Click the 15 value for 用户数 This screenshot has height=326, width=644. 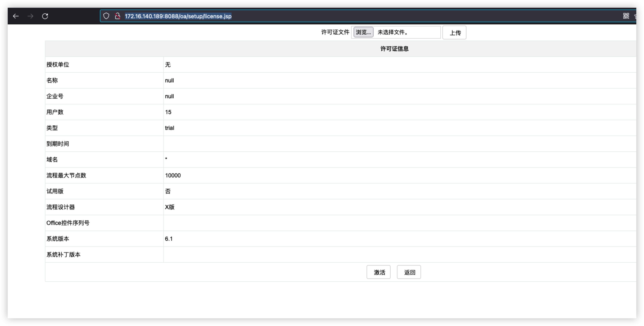pos(168,112)
